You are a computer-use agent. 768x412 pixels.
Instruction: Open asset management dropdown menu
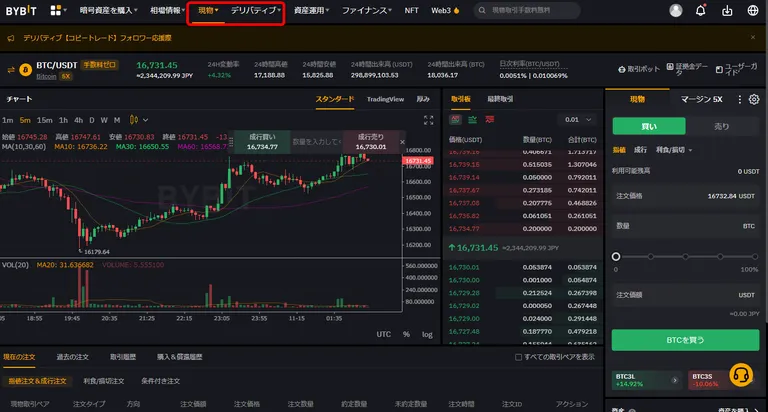click(x=312, y=10)
